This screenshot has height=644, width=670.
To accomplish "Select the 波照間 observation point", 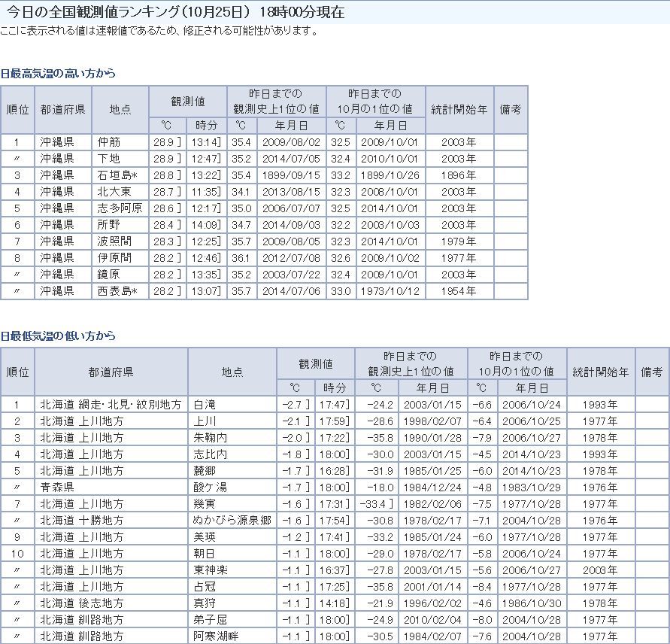I will click(x=114, y=241).
